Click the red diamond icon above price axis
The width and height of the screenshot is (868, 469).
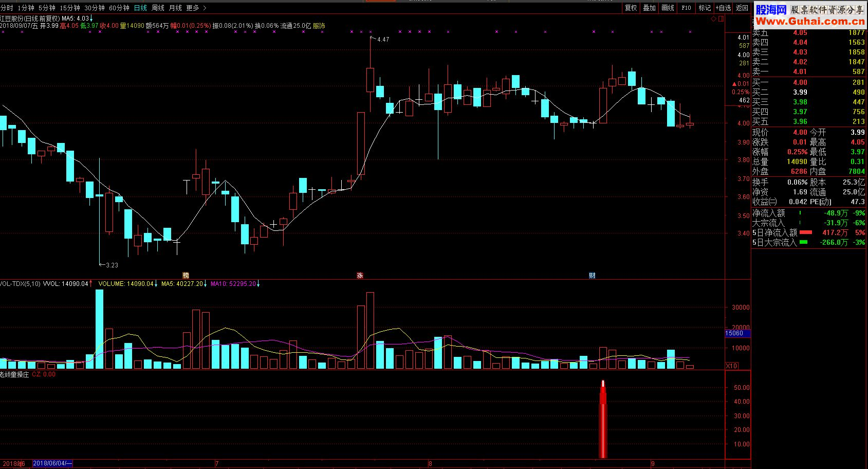[713, 19]
